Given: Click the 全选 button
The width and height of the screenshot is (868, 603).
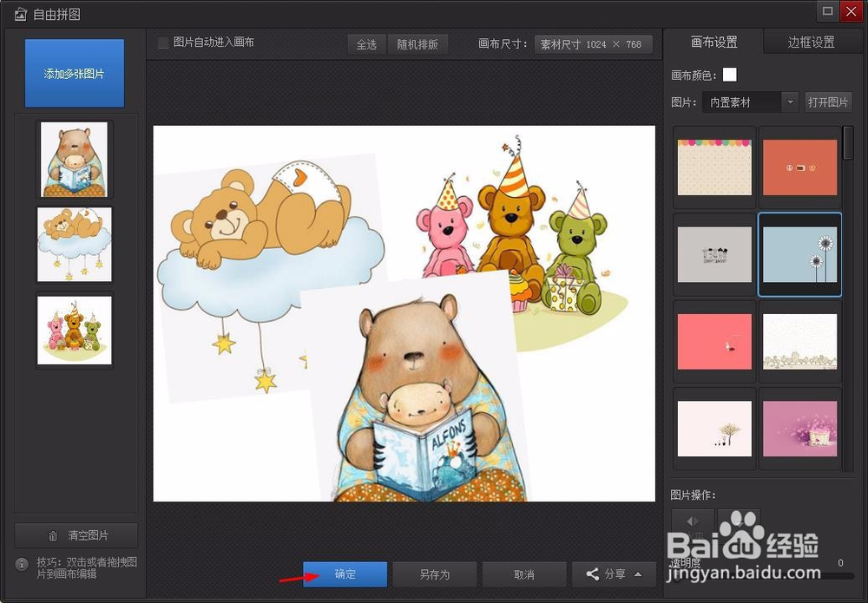Looking at the screenshot, I should [366, 44].
